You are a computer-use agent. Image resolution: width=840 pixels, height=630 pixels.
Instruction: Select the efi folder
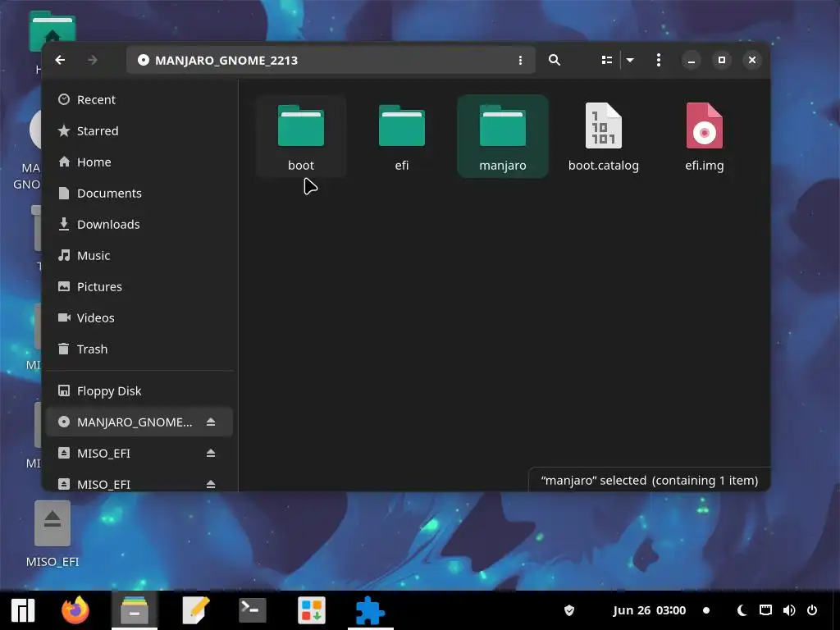[x=402, y=136]
